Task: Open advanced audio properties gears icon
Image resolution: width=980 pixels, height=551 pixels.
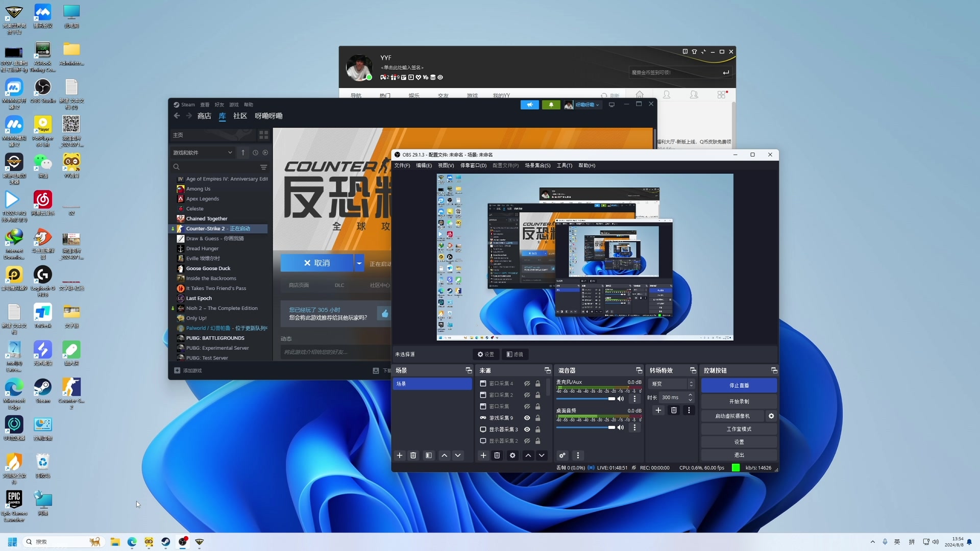Action: pyautogui.click(x=562, y=456)
